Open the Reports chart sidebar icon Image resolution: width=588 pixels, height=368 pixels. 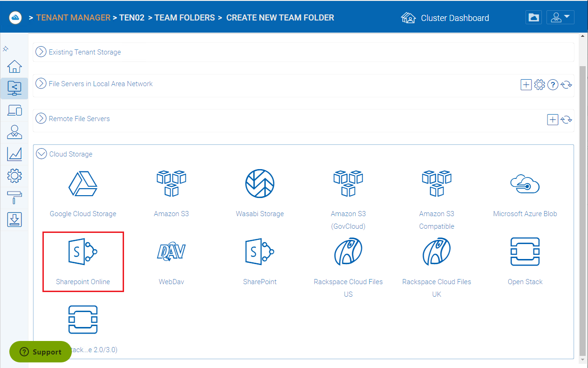pos(14,154)
